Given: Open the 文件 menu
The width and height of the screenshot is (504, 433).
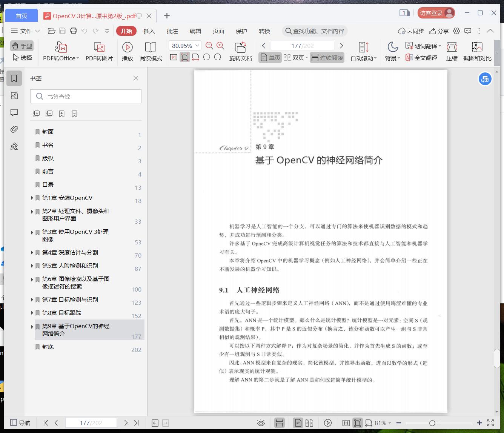Looking at the screenshot, I should tap(25, 31).
